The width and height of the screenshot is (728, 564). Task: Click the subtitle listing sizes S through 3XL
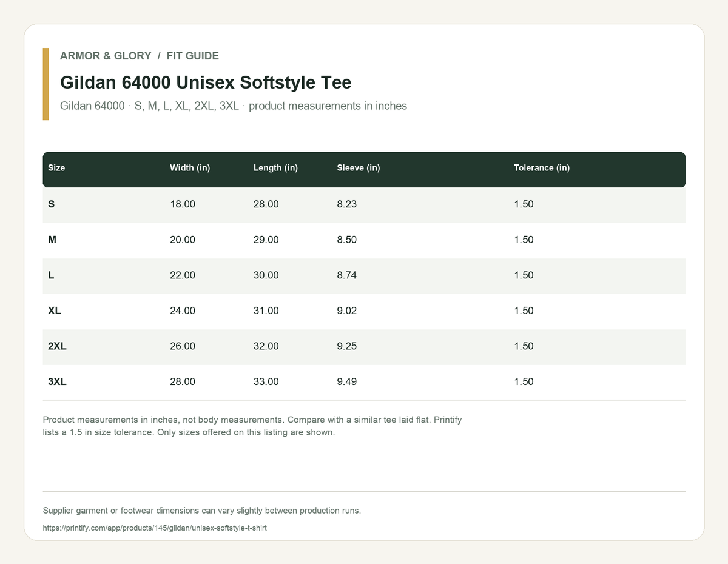tap(234, 106)
